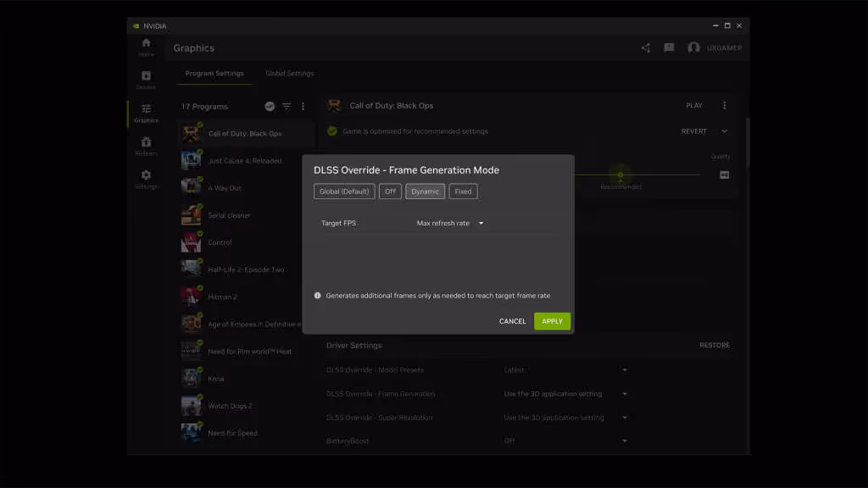Open the feedback icon in header

point(669,48)
